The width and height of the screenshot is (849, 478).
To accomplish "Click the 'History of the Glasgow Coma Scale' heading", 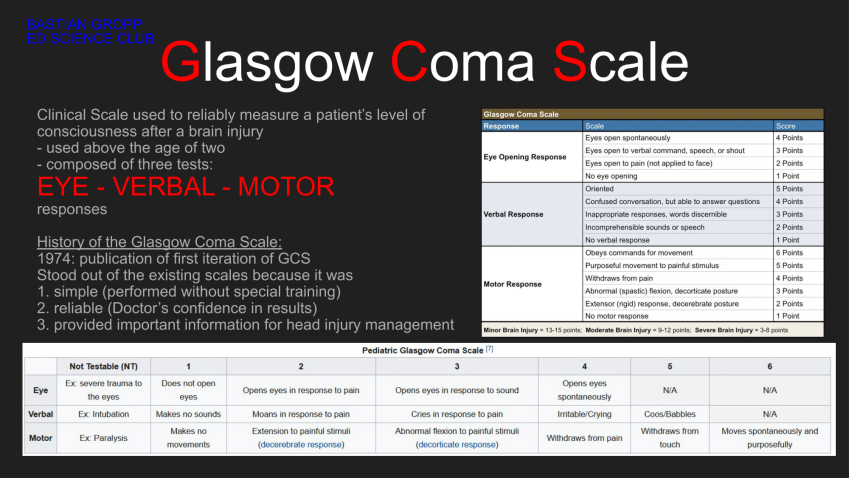I will point(159,242).
